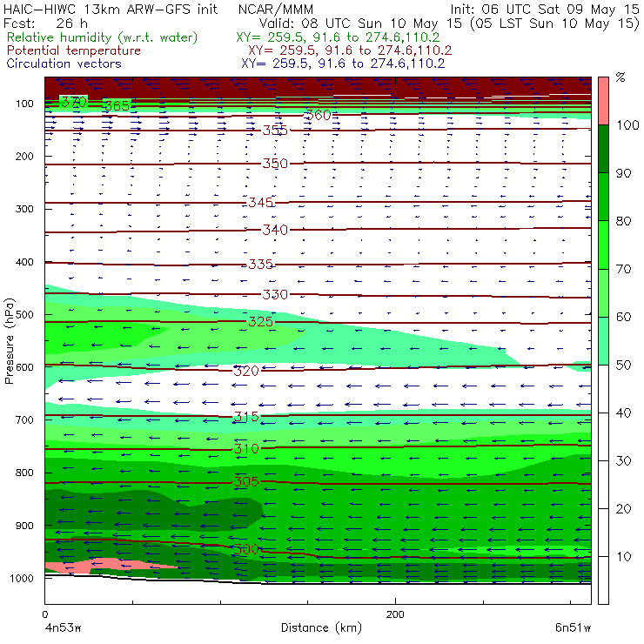Screen dimensions: 644x644
Task: Click the '200' distance axis tick label
Action: 395,614
